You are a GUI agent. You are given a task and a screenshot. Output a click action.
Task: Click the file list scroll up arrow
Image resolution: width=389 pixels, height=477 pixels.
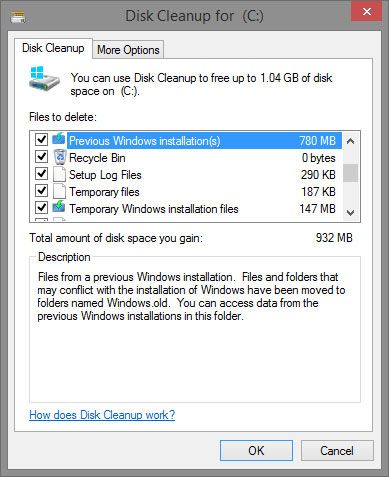point(350,141)
